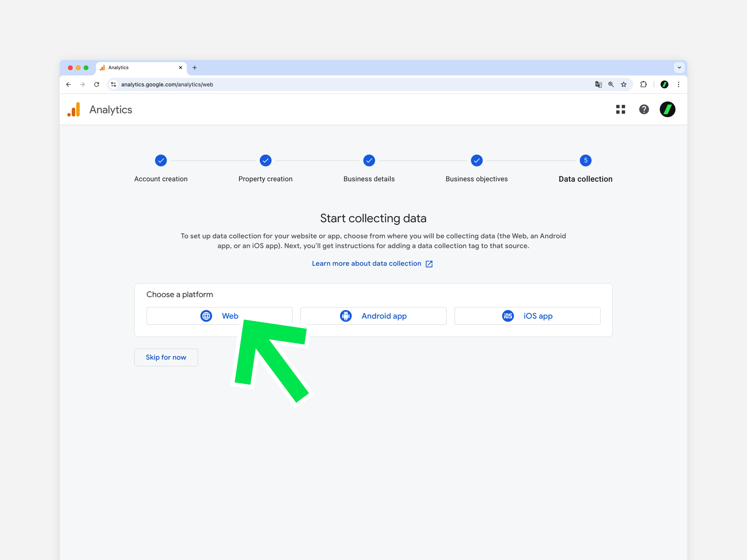Open Chrome three-dot menu
This screenshot has height=560, width=747.
pos(679,84)
